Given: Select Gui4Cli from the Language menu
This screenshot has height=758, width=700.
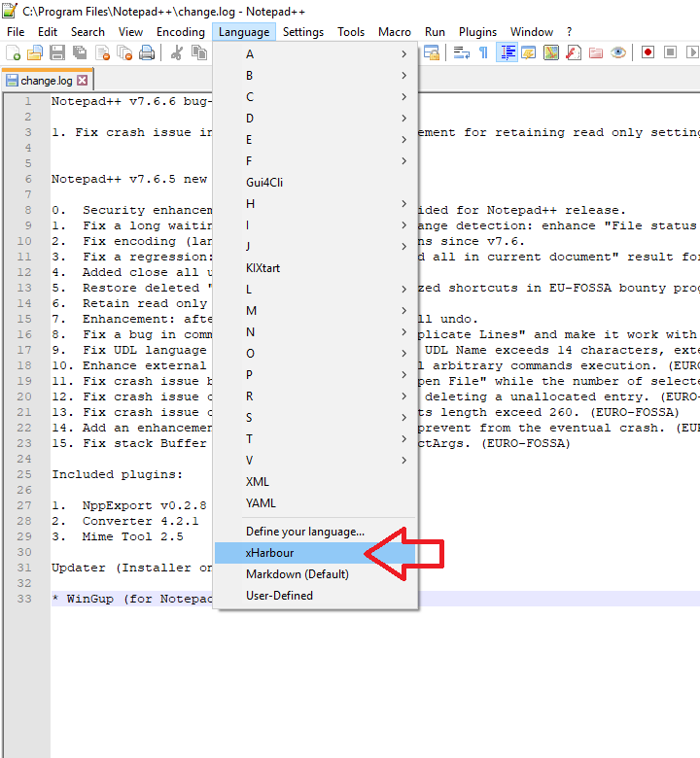Looking at the screenshot, I should click(315, 183).
